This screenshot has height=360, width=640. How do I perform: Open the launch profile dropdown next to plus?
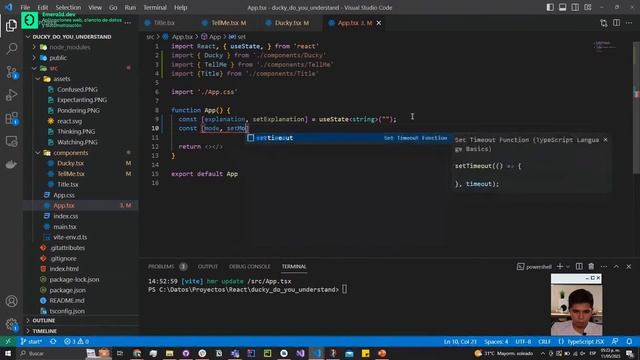click(568, 267)
